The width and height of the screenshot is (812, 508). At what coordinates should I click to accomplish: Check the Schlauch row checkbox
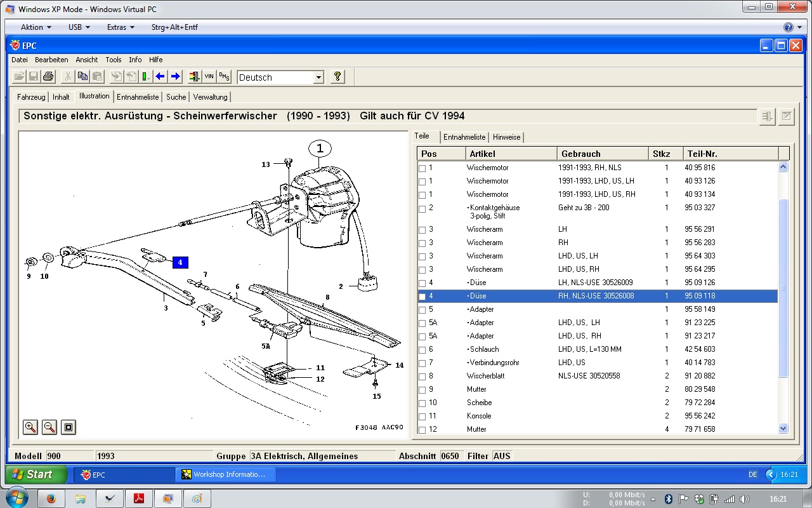point(422,350)
